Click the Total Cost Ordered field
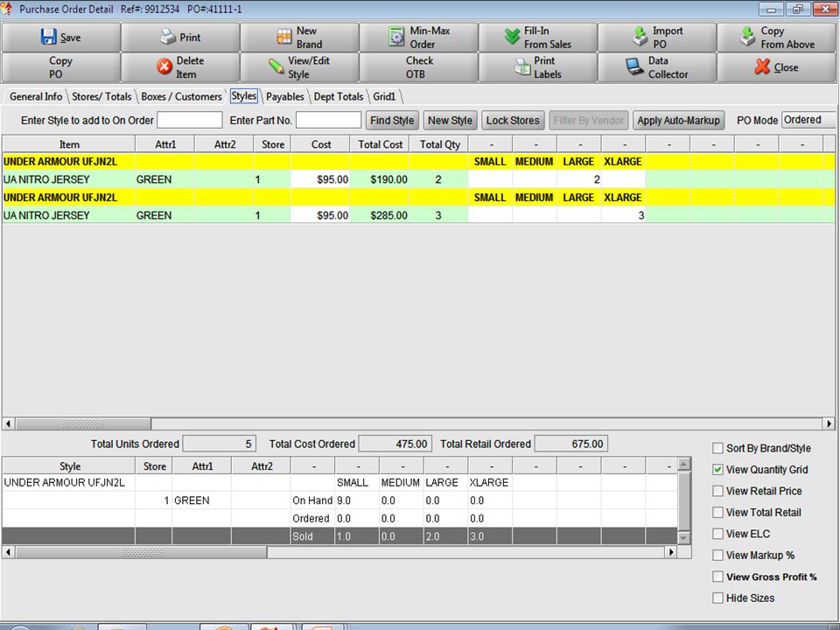The width and height of the screenshot is (840, 630). [x=395, y=444]
